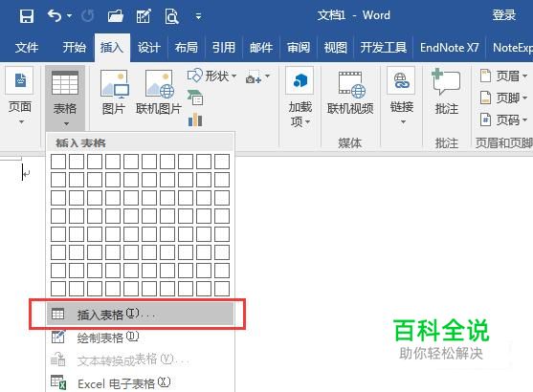Image resolution: width=533 pixels, height=392 pixels.
Task: Click the 登录 sign-in link
Action: [504, 15]
